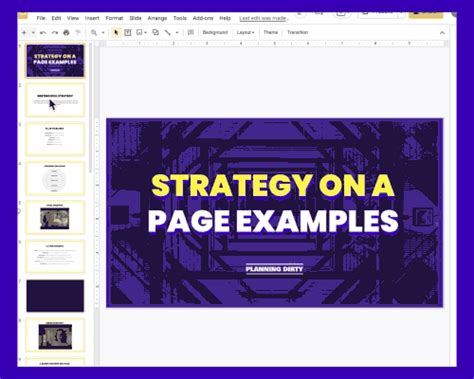Click the Add comment icon
The image size is (474, 379).
(x=191, y=32)
